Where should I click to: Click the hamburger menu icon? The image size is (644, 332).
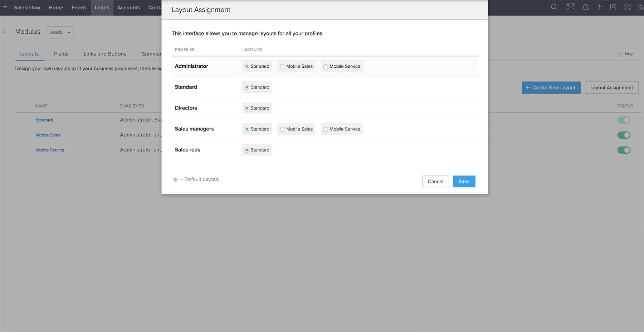5,7
